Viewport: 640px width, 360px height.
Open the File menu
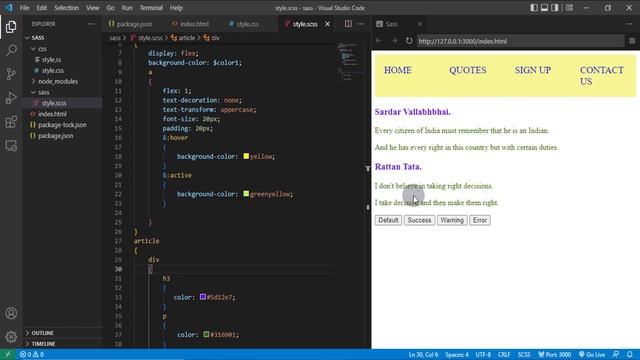click(24, 8)
